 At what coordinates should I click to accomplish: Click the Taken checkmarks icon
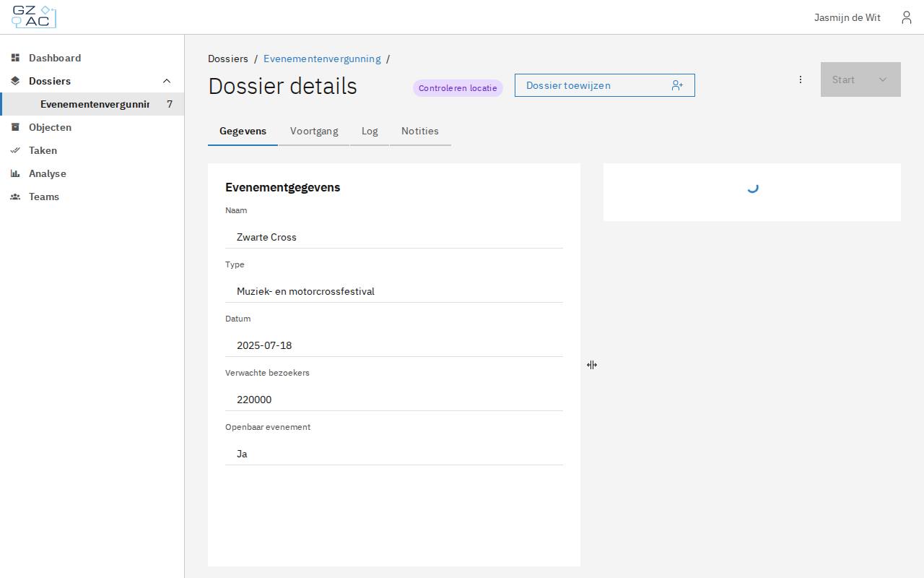[15, 150]
